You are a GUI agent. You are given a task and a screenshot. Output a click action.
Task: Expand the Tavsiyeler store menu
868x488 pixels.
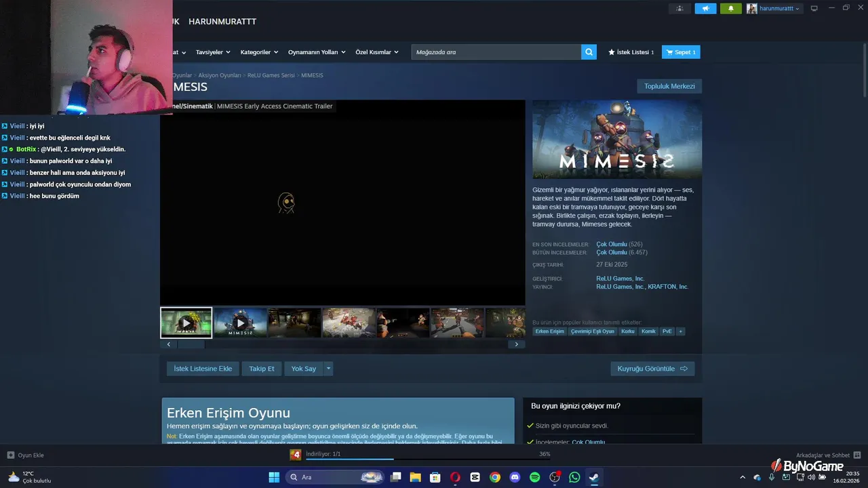point(213,52)
